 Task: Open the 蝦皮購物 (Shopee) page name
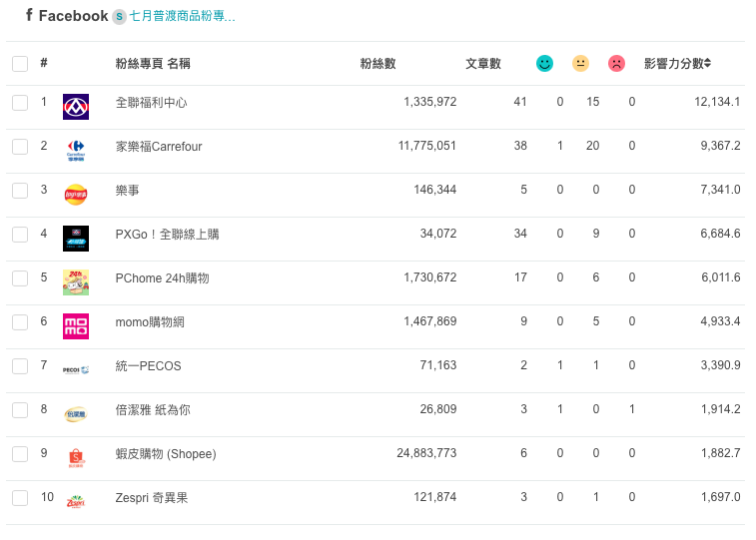click(x=166, y=454)
